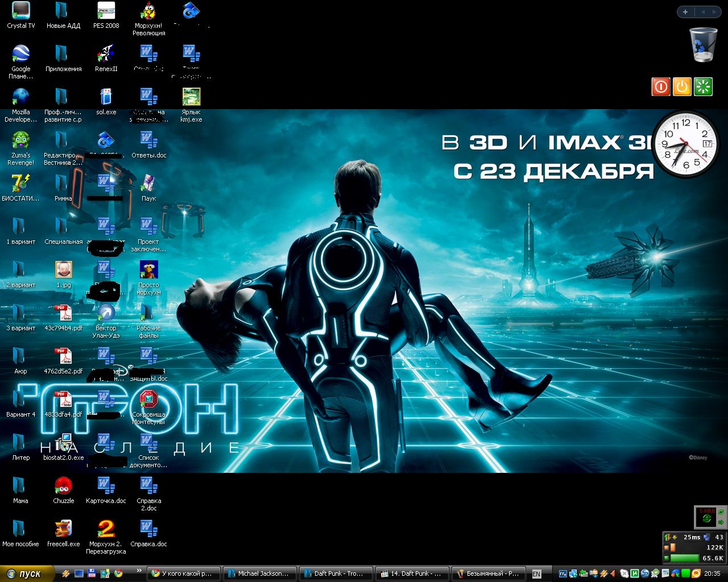Open the EN language selector in taskbar

536,573
